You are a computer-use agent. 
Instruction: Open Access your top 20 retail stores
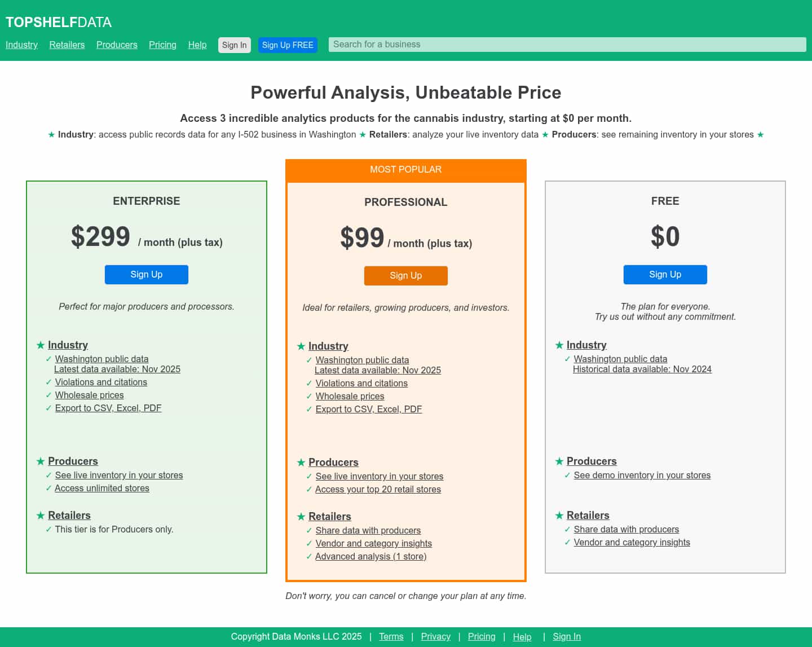(378, 490)
